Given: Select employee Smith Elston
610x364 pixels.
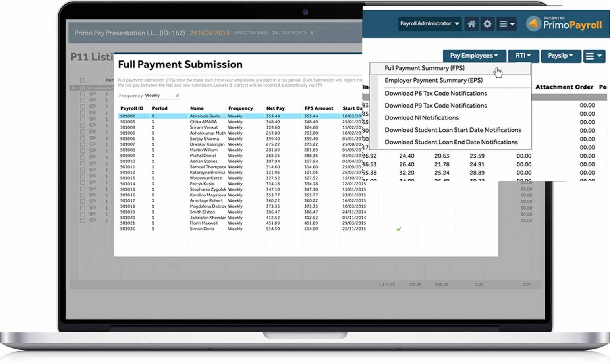Looking at the screenshot, I should [x=202, y=212].
